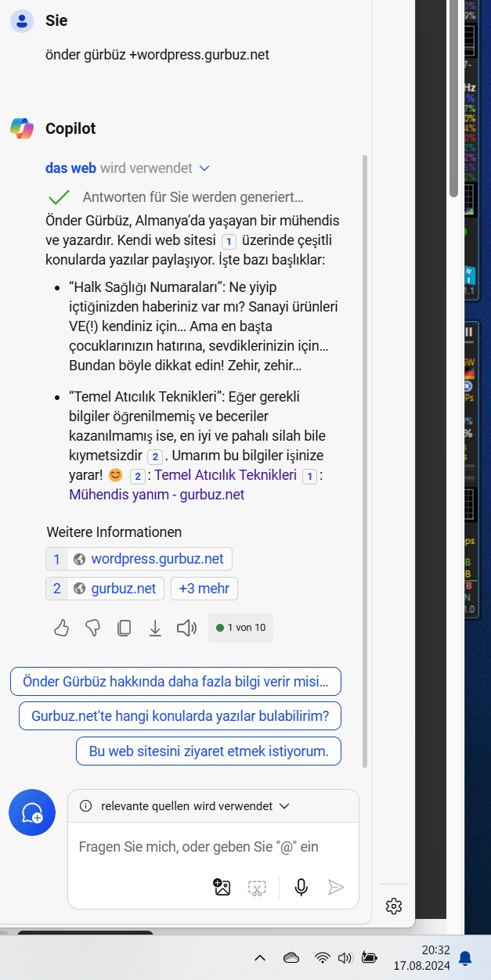Send the message with arrow icon
This screenshot has height=980, width=491.
pyautogui.click(x=336, y=887)
